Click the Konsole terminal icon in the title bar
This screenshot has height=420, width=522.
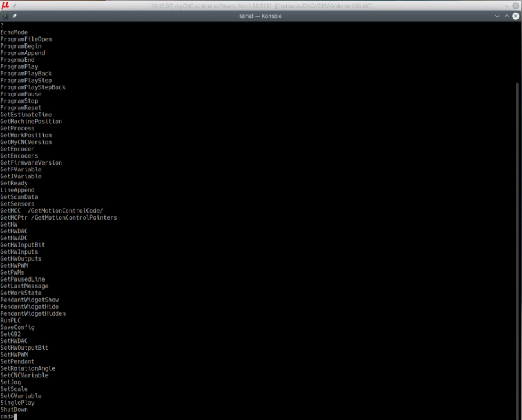coord(5,16)
